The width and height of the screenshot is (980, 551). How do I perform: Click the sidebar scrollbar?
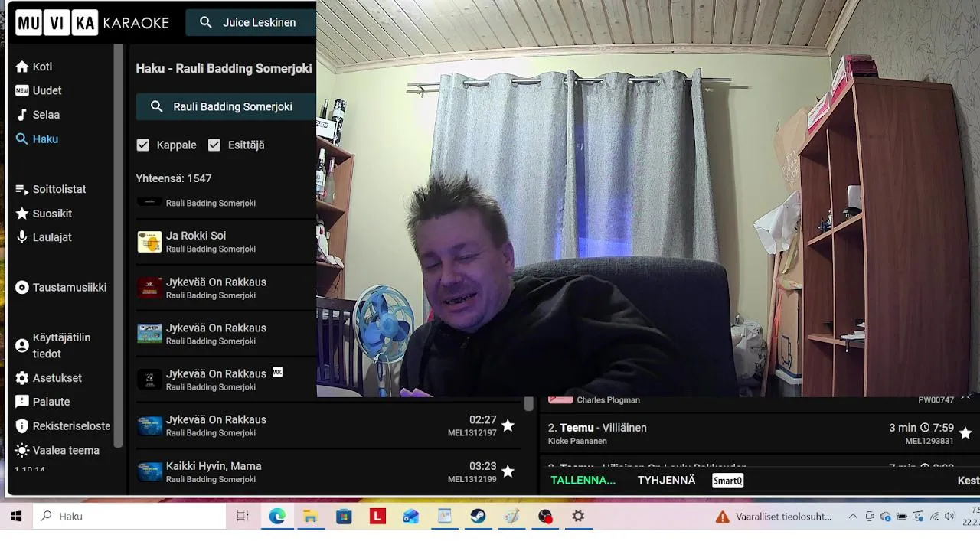pos(118,245)
